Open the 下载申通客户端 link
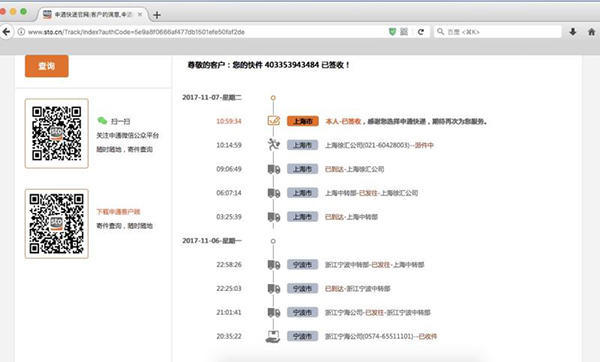This screenshot has height=362, width=600. tap(118, 212)
